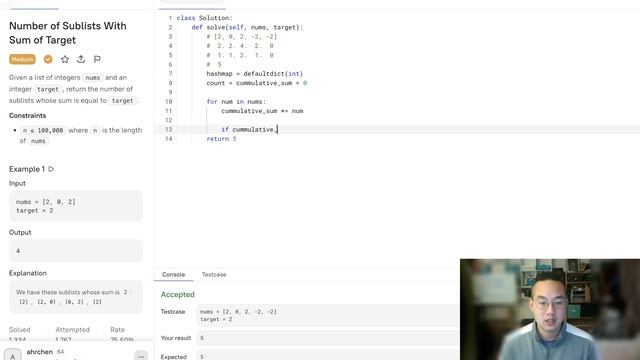Click the webcam video overlay
Viewport: 640px width, 360px height.
550,309
